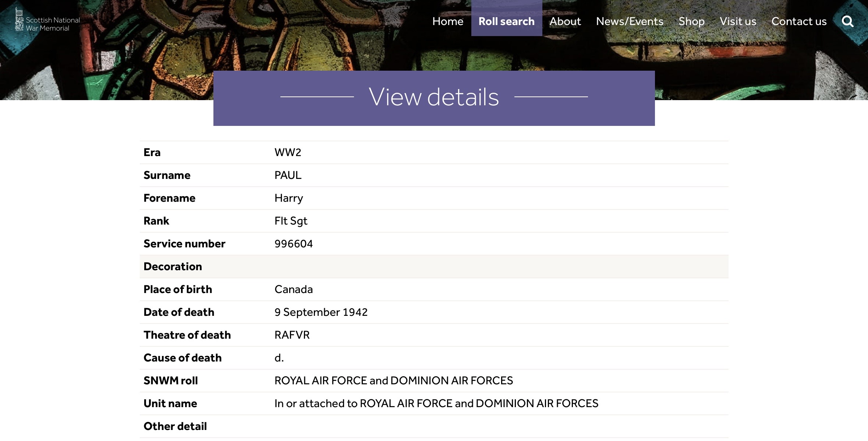Screen dimensions: 868x441
Task: Click the Unit name value text
Action: pos(436,403)
